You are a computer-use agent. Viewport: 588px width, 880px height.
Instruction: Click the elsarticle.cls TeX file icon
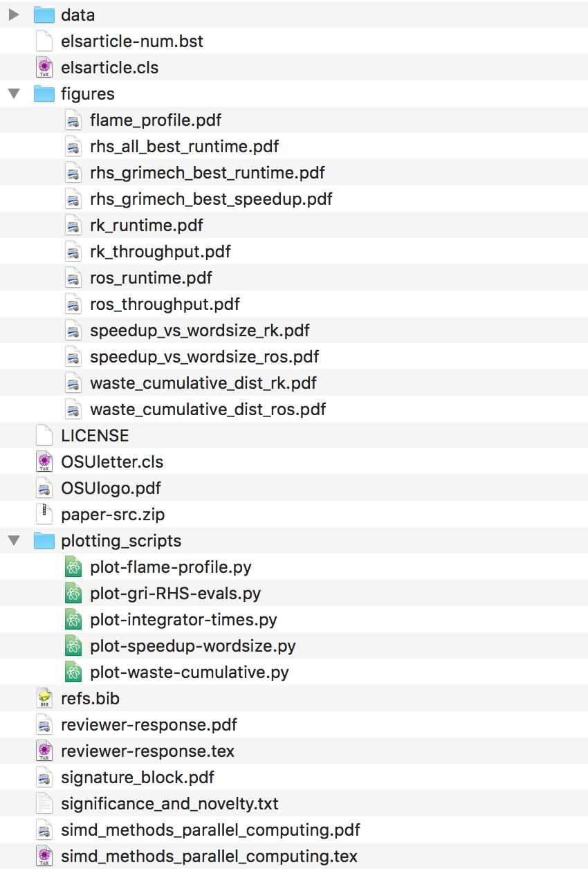(44, 68)
